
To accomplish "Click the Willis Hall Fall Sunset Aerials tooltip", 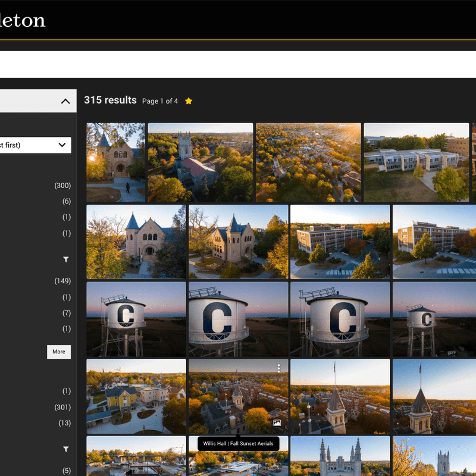I will [x=238, y=443].
